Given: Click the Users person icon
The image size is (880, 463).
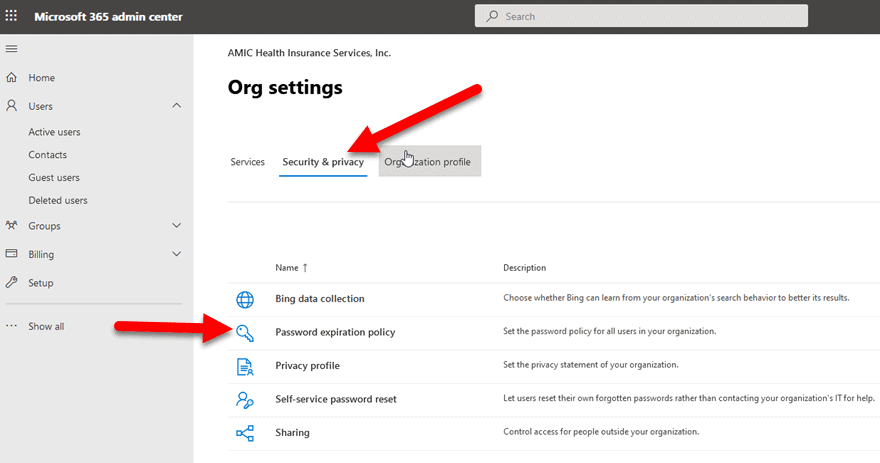Looking at the screenshot, I should tap(11, 106).
